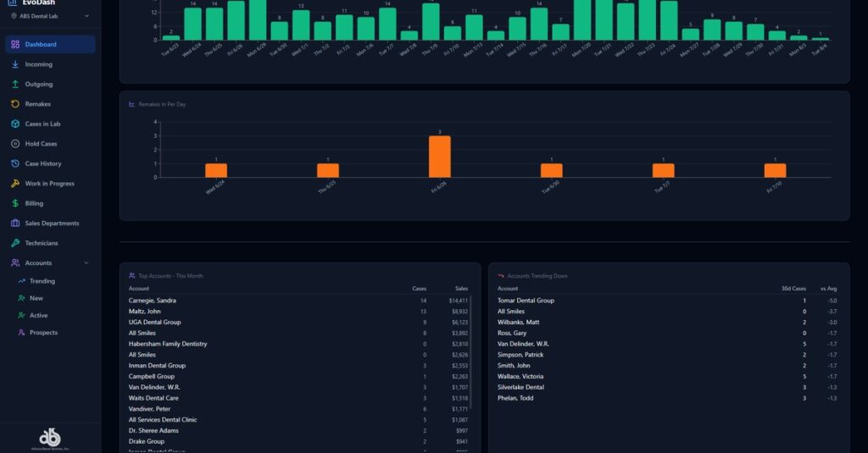Open the Drake Group row
The image size is (868, 453).
(298, 441)
